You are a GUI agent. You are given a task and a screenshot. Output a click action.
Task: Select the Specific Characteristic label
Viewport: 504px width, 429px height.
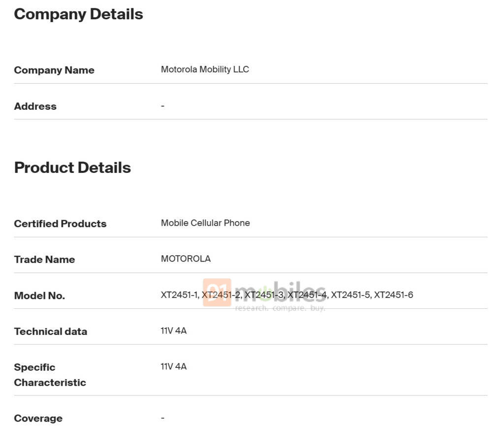click(50, 375)
